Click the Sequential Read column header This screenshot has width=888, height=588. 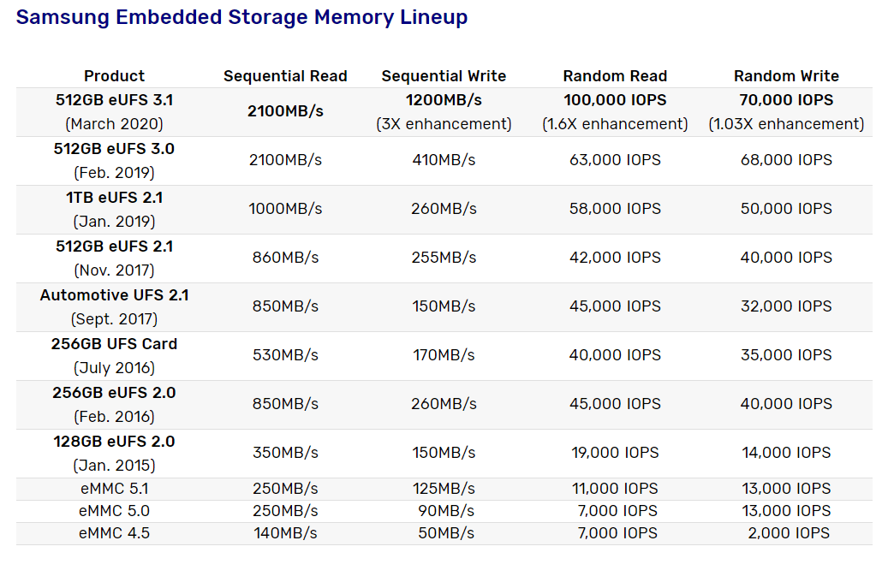point(285,76)
